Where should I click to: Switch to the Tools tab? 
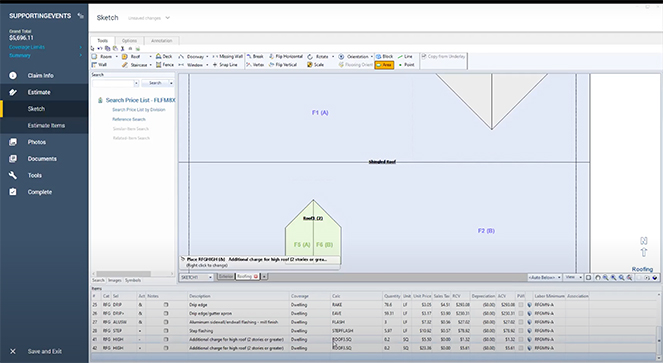point(103,41)
